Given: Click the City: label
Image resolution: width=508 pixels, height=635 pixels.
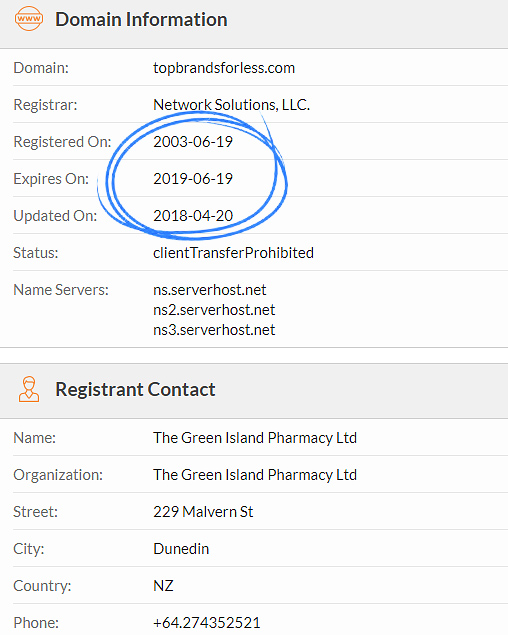Looking at the screenshot, I should point(28,549).
